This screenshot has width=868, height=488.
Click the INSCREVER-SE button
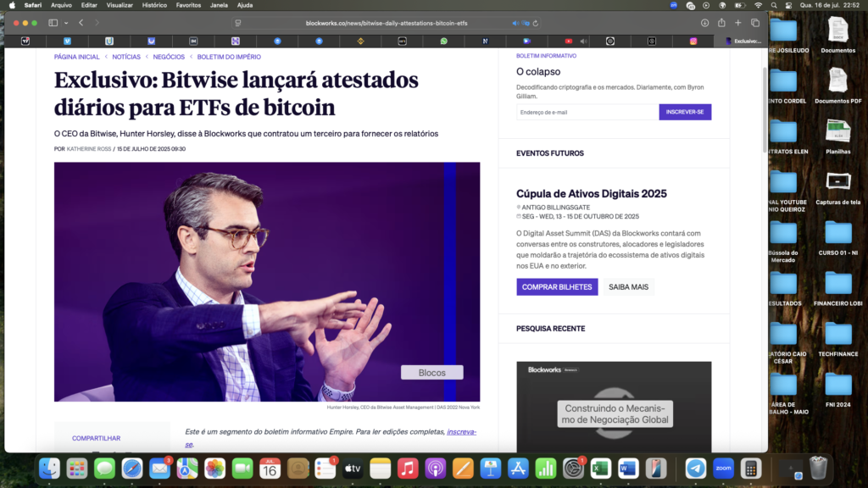point(685,113)
